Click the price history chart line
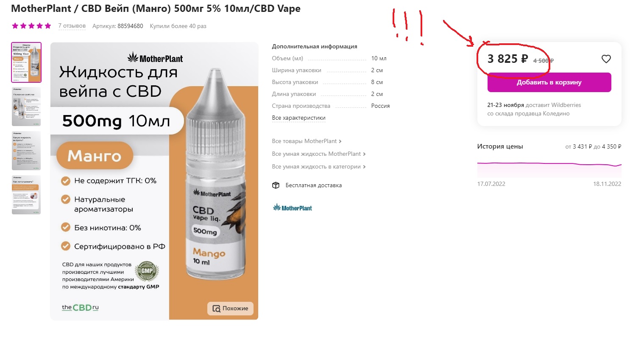This screenshot has width=644, height=340. coord(549,164)
